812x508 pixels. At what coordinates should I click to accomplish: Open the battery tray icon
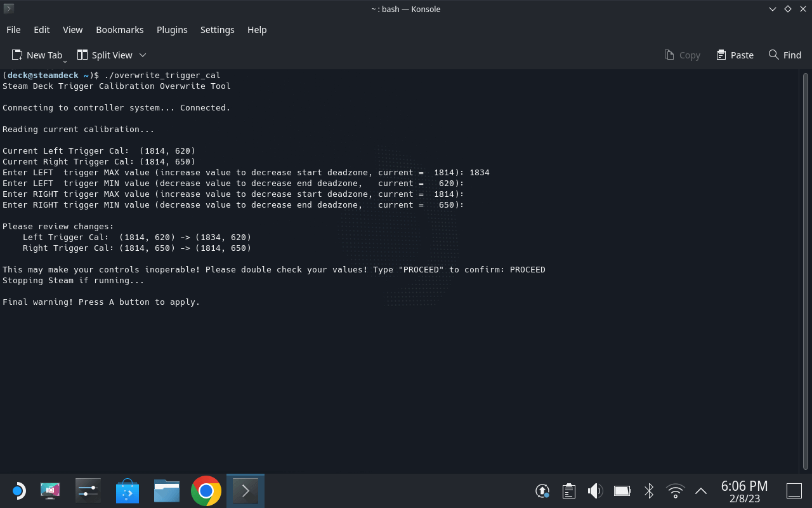click(x=622, y=491)
